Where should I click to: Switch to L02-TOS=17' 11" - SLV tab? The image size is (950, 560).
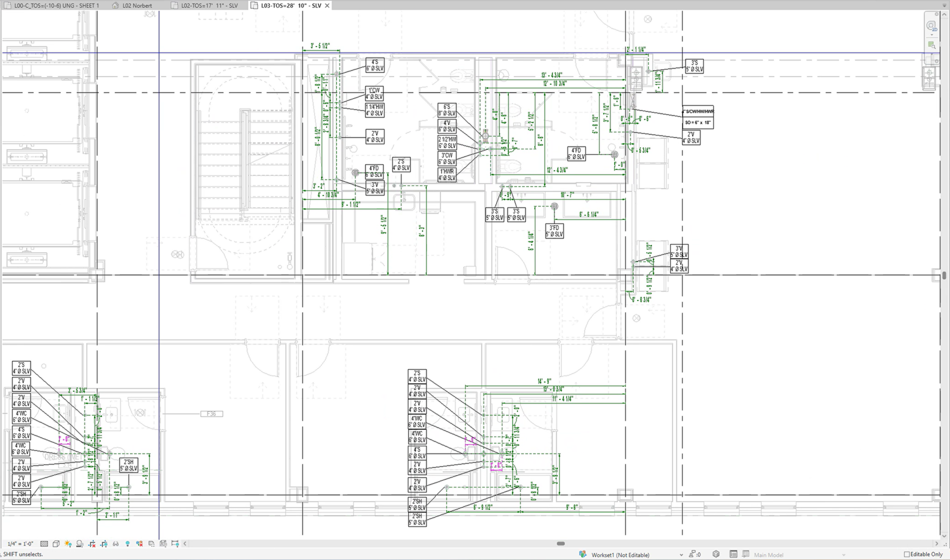pos(209,5)
